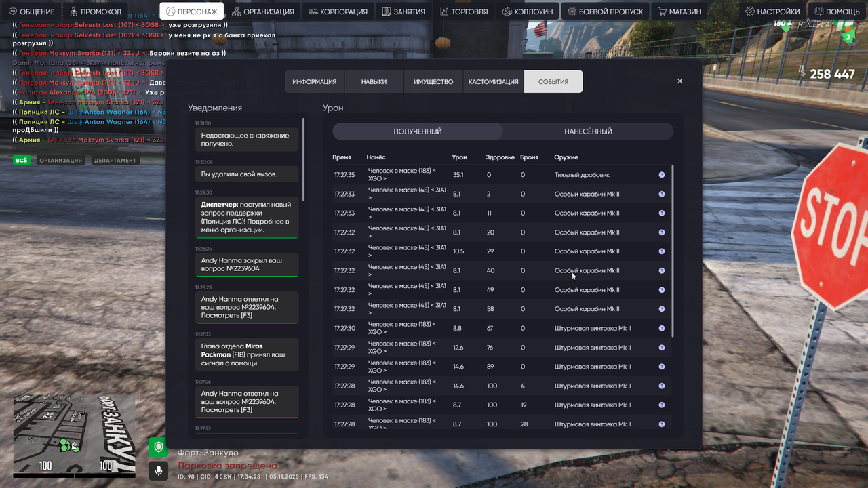Select the События tab
The width and height of the screenshot is (868, 488).
pos(553,81)
